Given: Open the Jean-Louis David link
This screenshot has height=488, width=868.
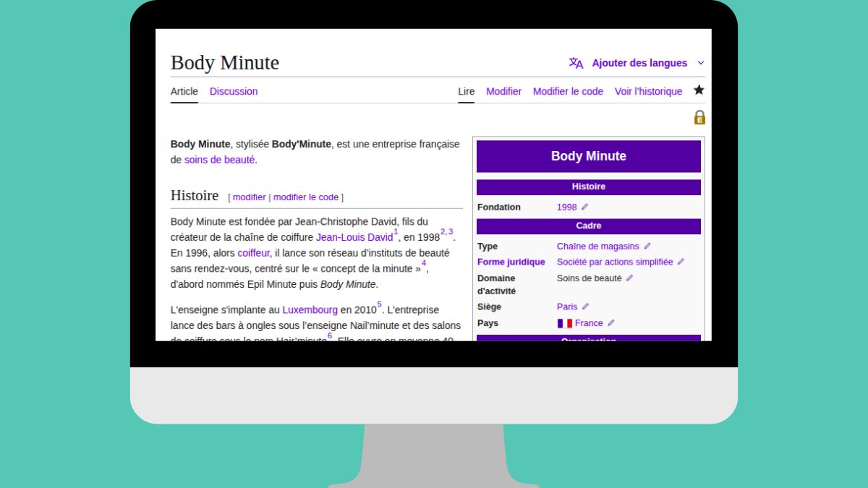Looking at the screenshot, I should tap(354, 237).
